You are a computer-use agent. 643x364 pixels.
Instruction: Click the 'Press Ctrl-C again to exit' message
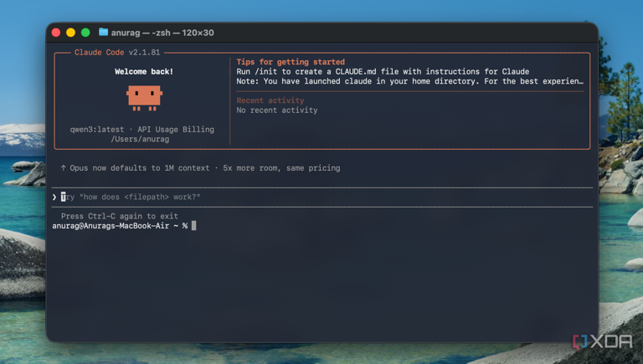[120, 216]
